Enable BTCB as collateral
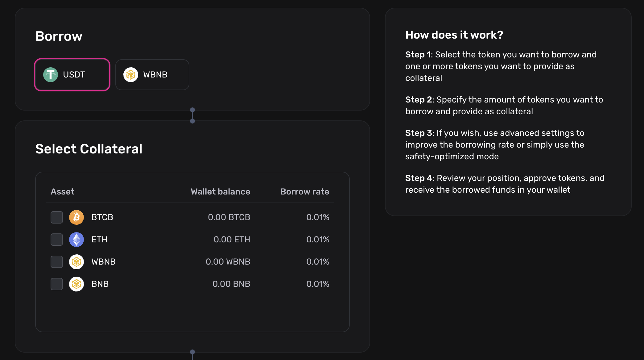This screenshot has width=644, height=360. [56, 217]
